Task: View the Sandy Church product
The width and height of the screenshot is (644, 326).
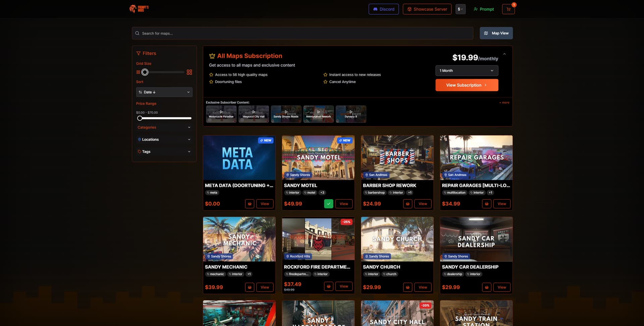Action: (423, 287)
